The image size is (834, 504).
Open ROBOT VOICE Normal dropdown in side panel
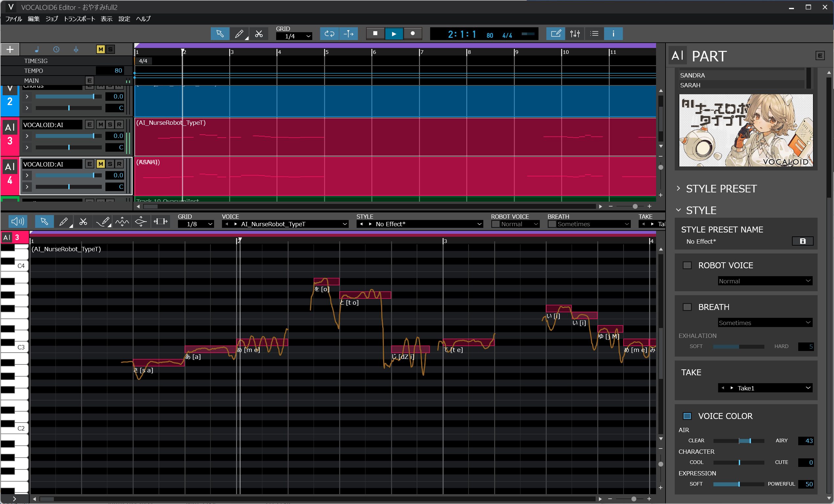point(765,281)
